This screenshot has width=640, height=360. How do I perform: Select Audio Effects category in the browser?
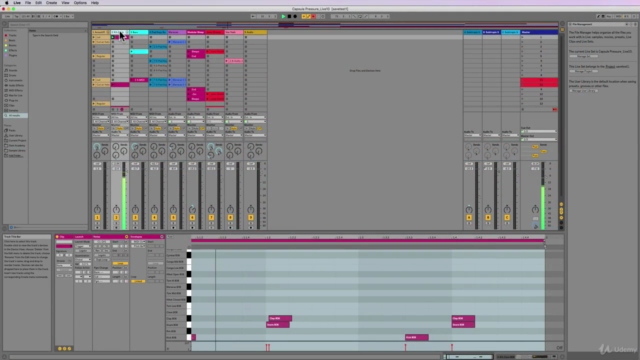coord(16,85)
